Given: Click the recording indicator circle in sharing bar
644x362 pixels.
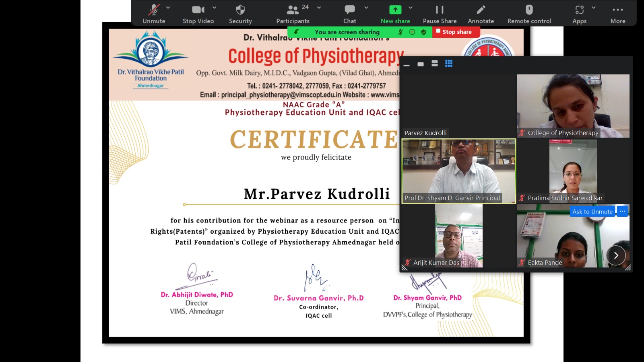Looking at the screenshot, I should click(412, 32).
